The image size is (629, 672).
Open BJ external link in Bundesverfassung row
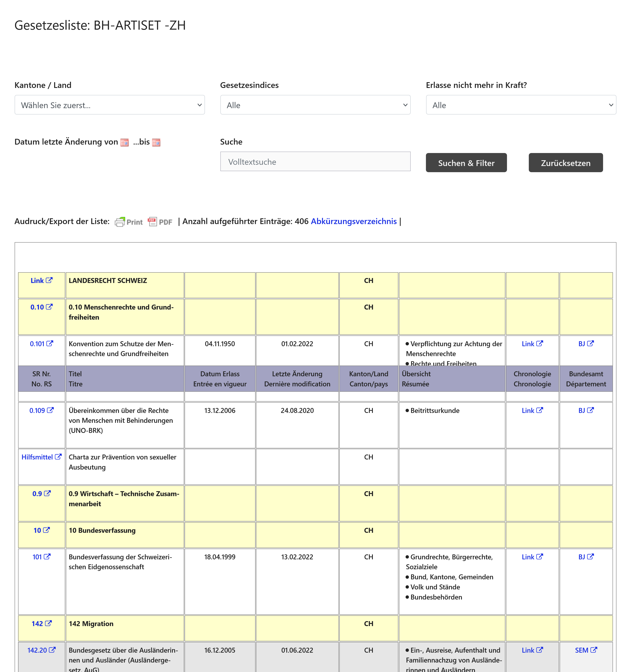[586, 557]
